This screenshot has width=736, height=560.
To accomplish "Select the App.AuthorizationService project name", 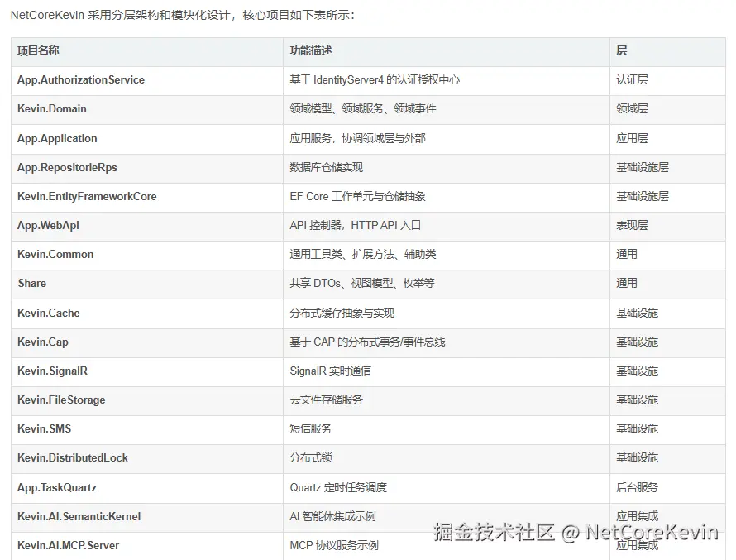I will [80, 79].
